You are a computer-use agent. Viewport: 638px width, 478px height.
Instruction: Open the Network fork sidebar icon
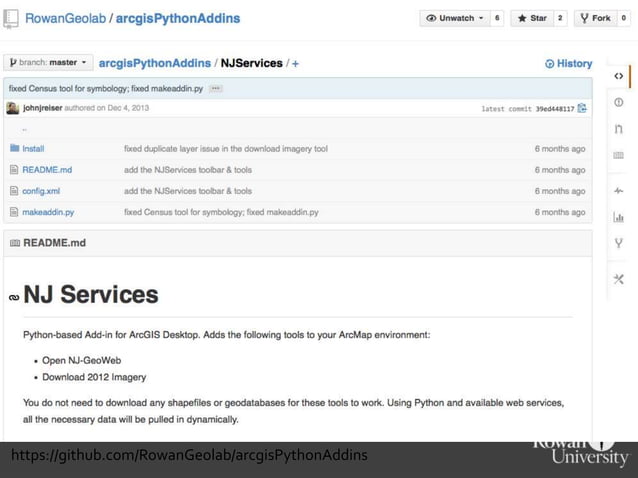pyautogui.click(x=618, y=243)
